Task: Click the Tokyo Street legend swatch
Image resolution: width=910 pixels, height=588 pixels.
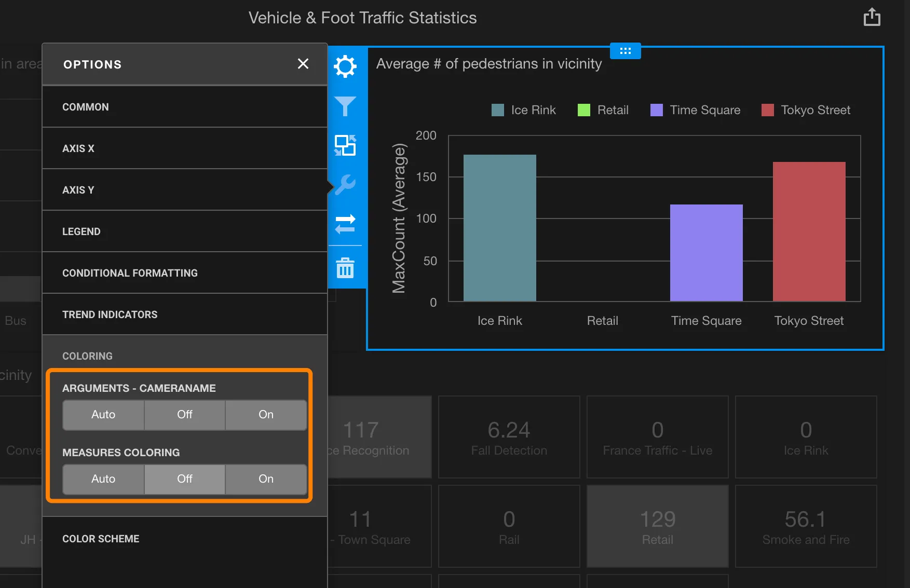Action: 768,110
